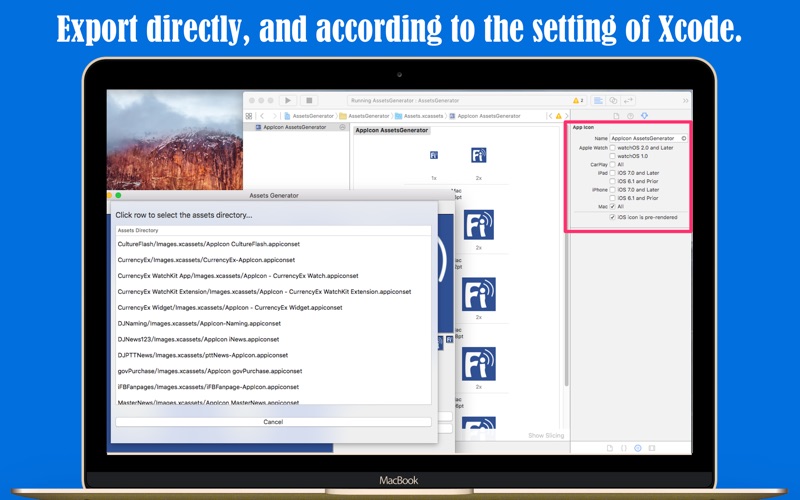Click the Name field in App Icon inspector
Viewport: 800px width, 500px height.
coord(648,138)
